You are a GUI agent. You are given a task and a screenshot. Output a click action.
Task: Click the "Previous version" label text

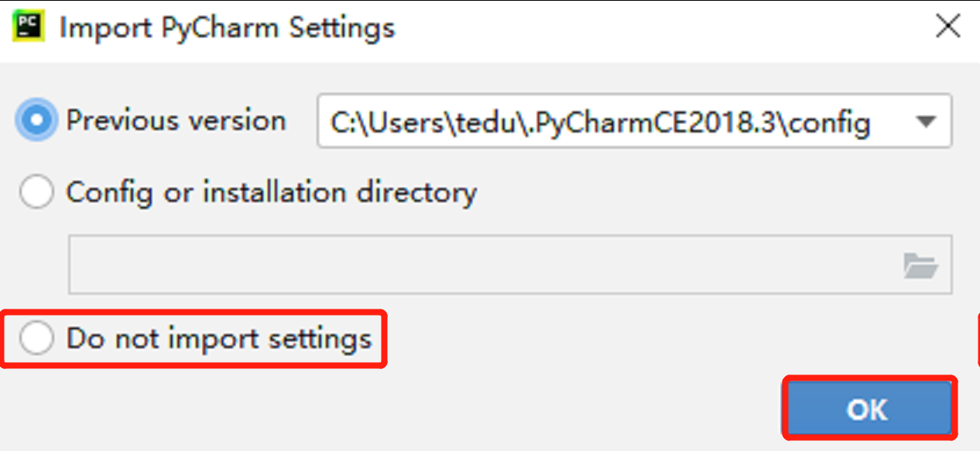(x=176, y=121)
